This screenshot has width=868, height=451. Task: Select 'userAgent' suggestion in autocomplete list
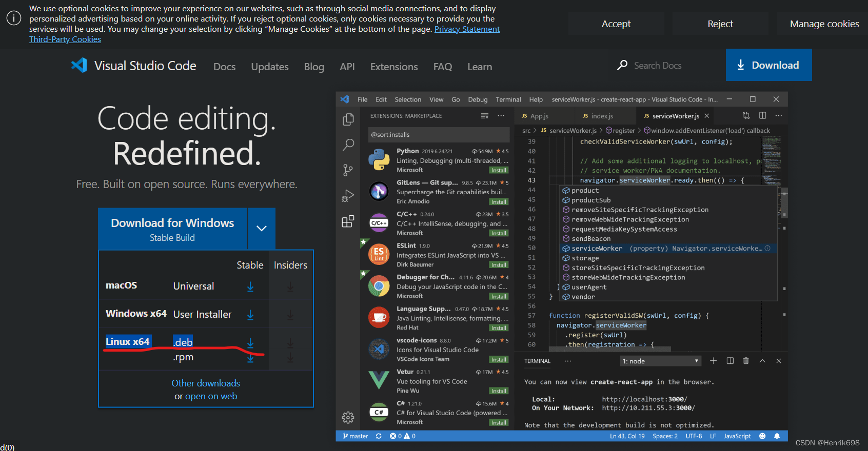(669, 288)
